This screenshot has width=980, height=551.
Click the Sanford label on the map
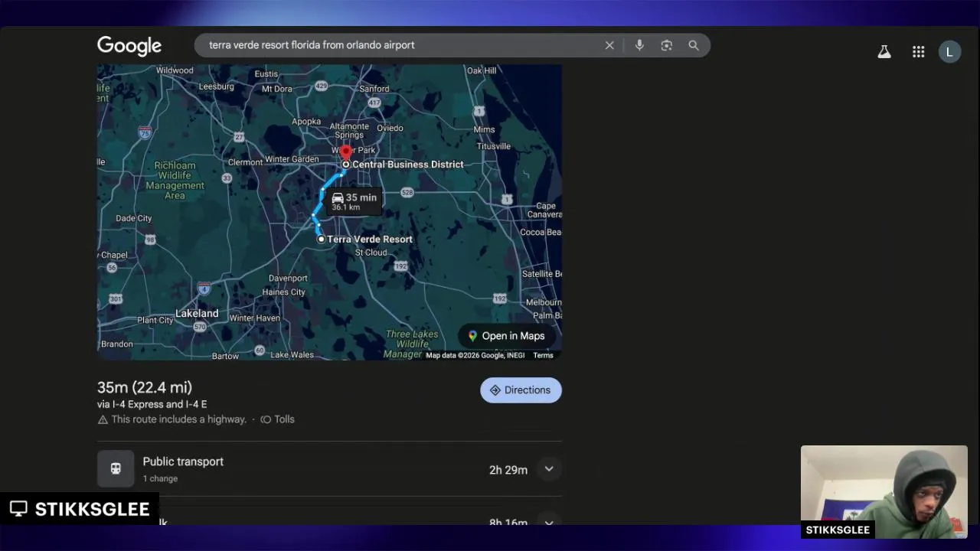tap(374, 89)
